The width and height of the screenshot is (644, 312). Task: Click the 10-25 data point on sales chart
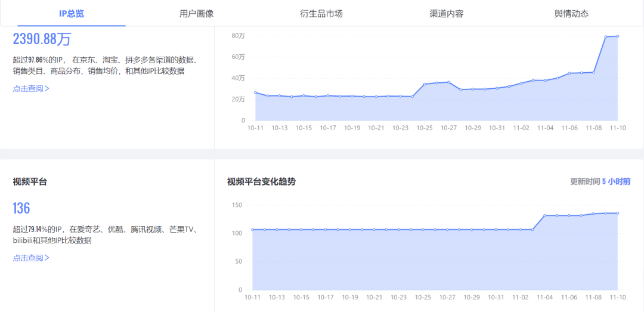(x=425, y=84)
